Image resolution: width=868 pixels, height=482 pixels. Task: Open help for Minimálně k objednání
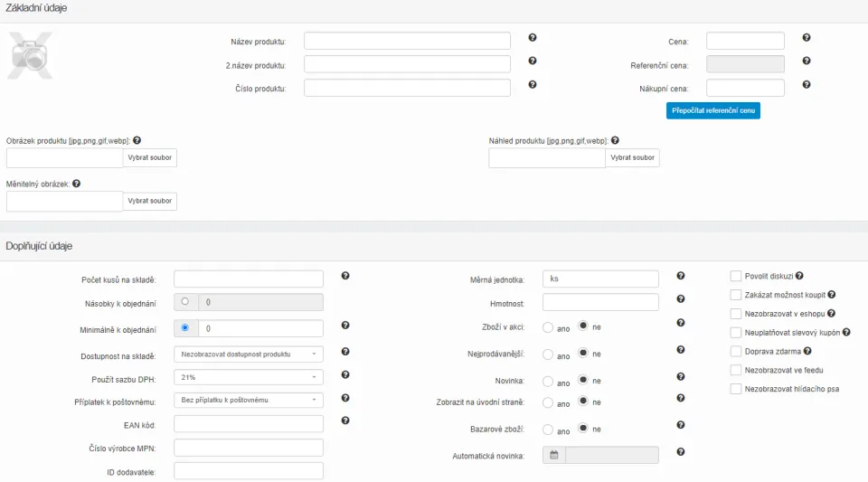[344, 326]
